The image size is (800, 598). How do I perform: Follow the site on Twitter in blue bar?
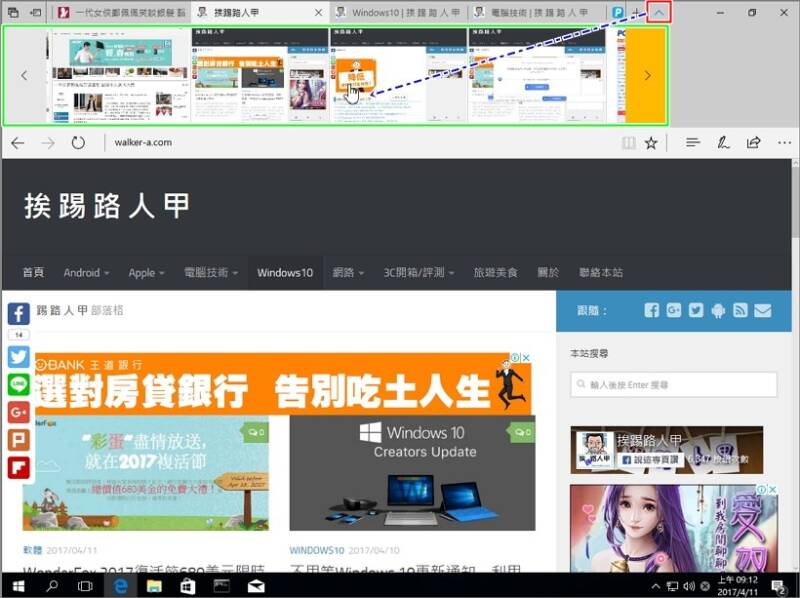pyautogui.click(x=696, y=310)
